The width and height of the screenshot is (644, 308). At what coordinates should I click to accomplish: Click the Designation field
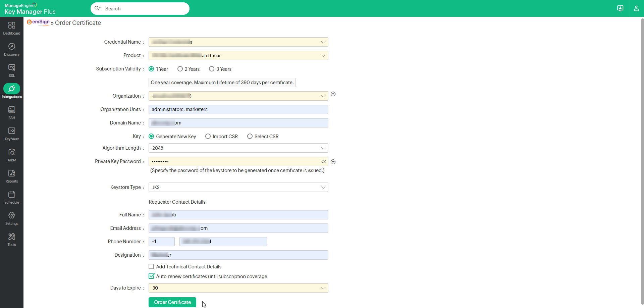click(x=238, y=255)
